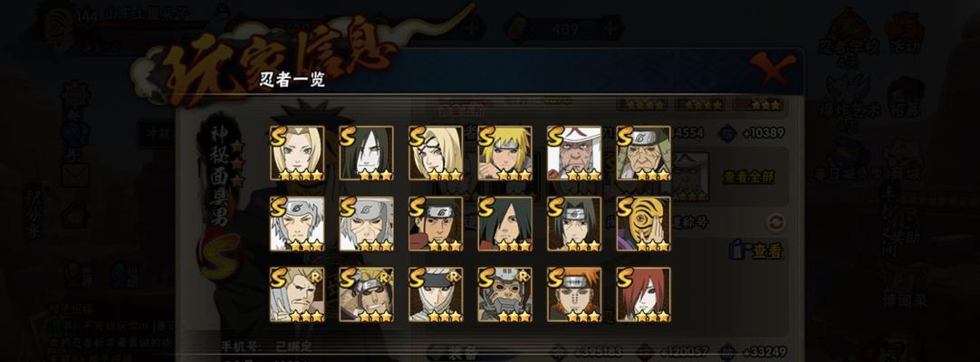The width and height of the screenshot is (980, 362).
Task: Pick the orange spiral-mask Tobi portrait
Action: [644, 224]
